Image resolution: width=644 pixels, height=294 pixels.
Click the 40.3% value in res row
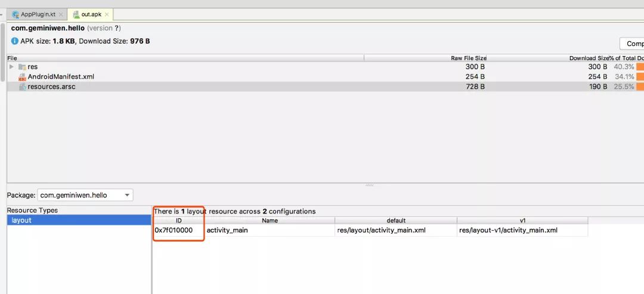click(x=624, y=67)
